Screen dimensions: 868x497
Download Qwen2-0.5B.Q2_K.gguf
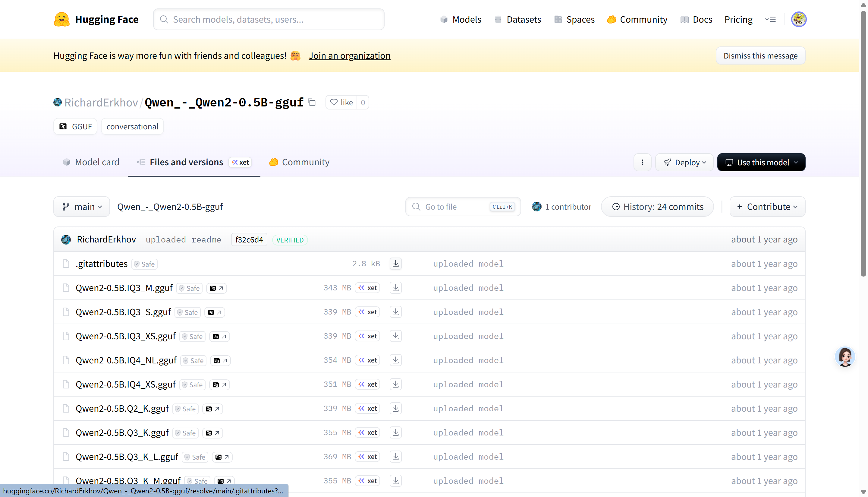395,408
